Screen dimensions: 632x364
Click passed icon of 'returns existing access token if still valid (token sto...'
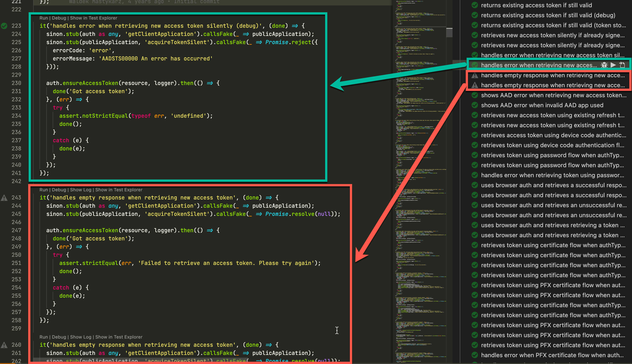tap(475, 25)
